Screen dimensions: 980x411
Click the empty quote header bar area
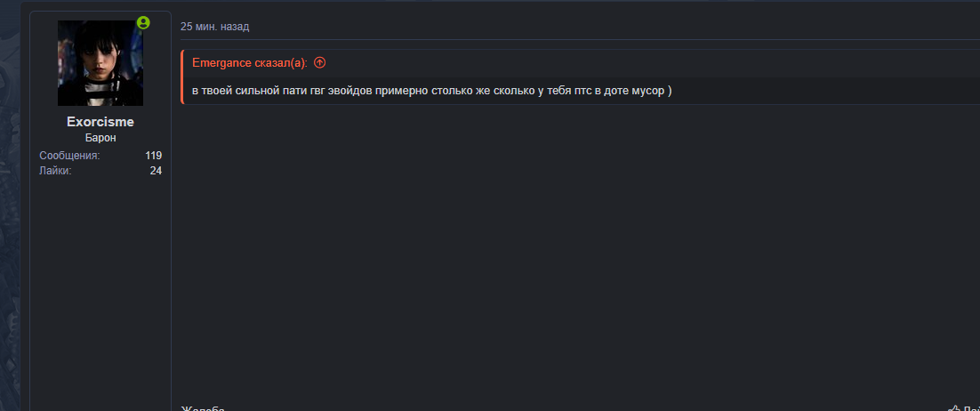(x=623, y=62)
